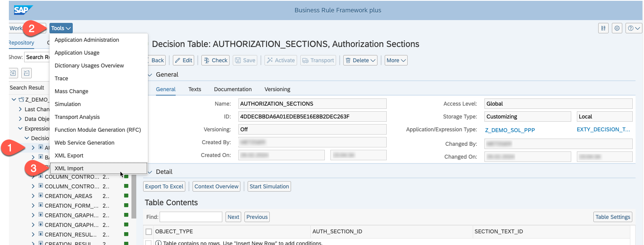Click the Check button in toolbar
This screenshot has height=245, width=644.
point(215,60)
